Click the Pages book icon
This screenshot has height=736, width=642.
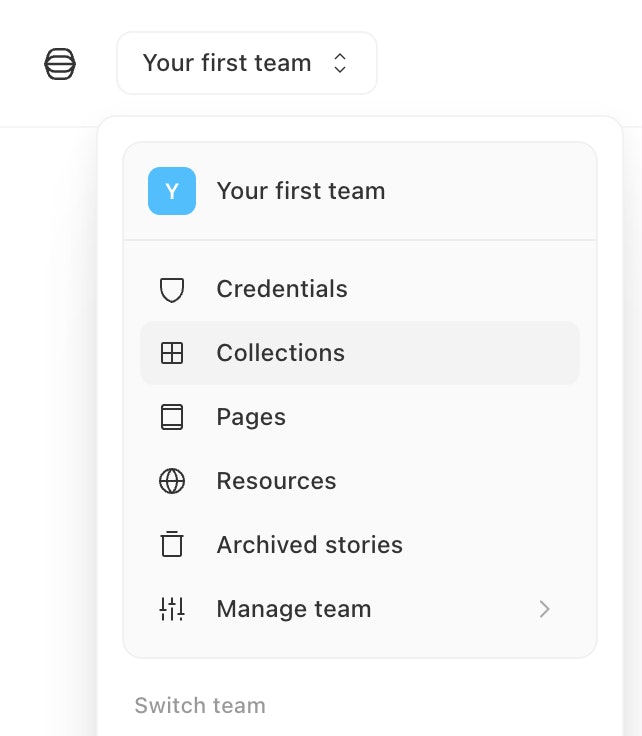coord(172,417)
